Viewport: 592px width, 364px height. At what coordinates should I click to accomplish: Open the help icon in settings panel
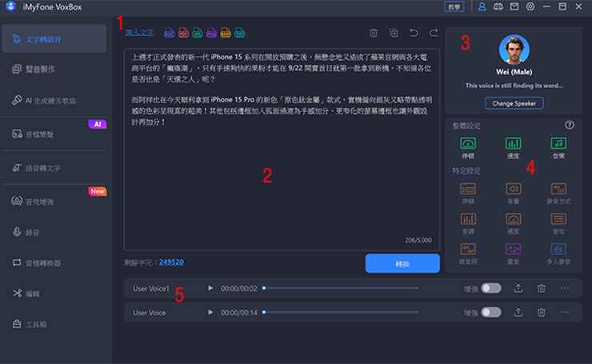570,125
